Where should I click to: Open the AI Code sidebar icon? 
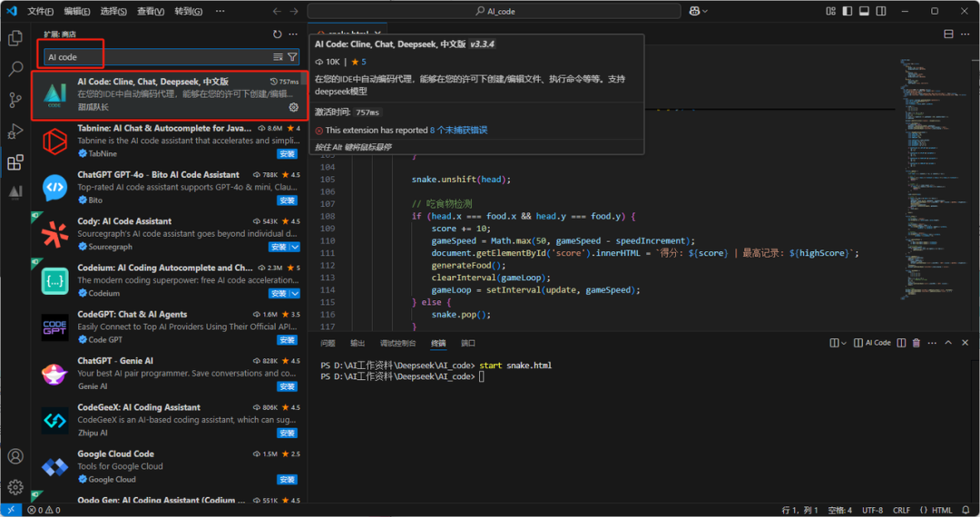pos(15,192)
